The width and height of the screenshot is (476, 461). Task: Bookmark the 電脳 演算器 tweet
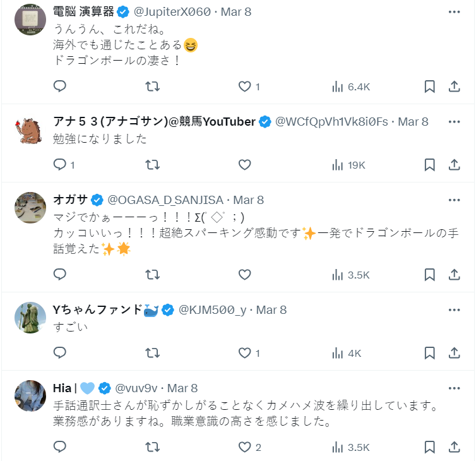click(429, 87)
